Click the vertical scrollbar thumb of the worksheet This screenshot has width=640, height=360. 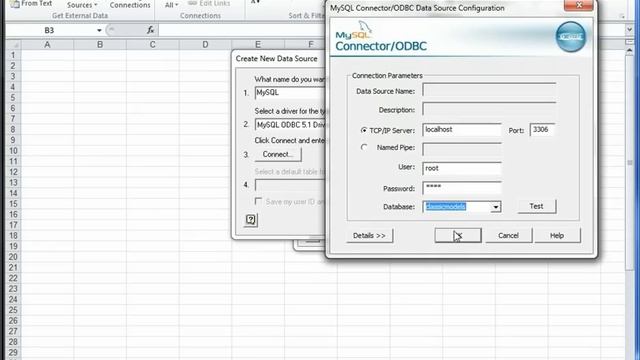tap(629, 163)
